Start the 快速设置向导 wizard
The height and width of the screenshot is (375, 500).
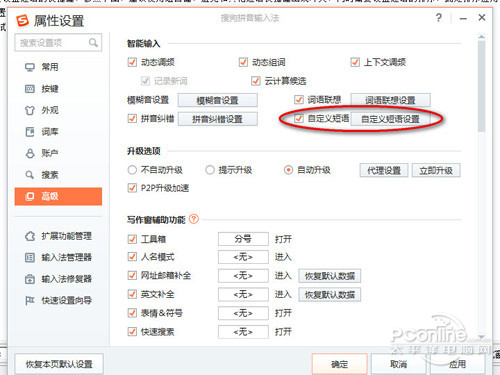point(58,300)
